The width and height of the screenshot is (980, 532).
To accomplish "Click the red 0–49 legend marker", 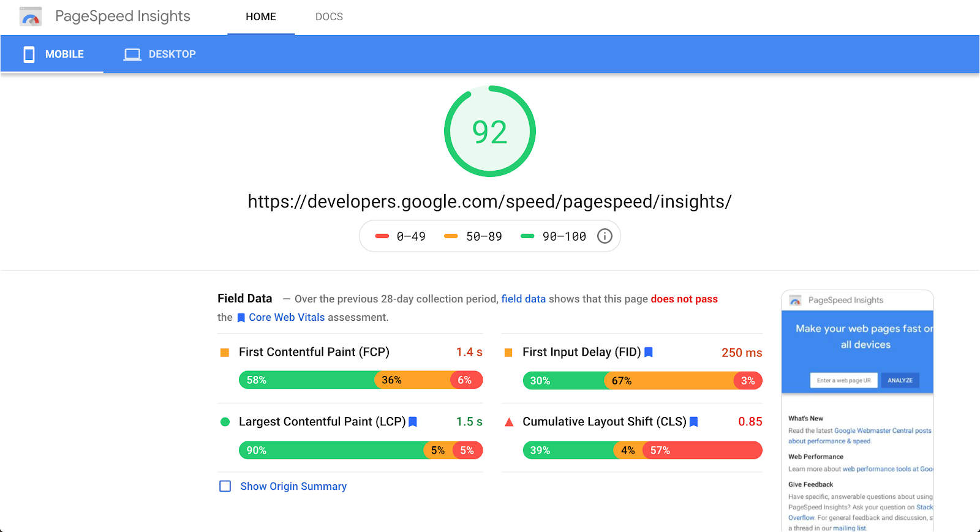I will (382, 236).
